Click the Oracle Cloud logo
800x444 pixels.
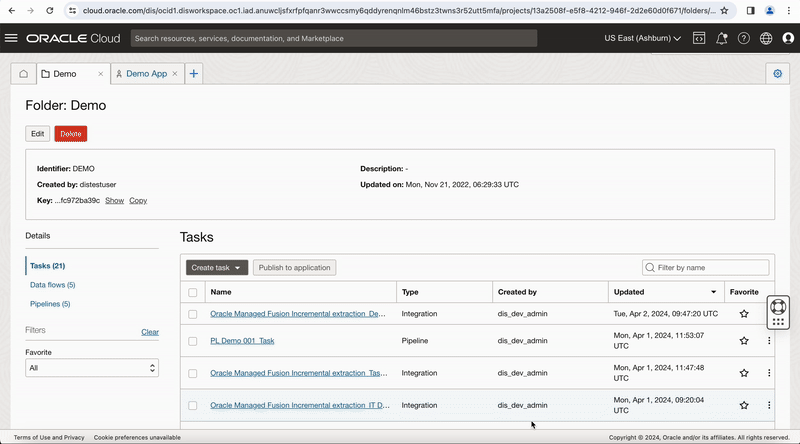tap(73, 38)
